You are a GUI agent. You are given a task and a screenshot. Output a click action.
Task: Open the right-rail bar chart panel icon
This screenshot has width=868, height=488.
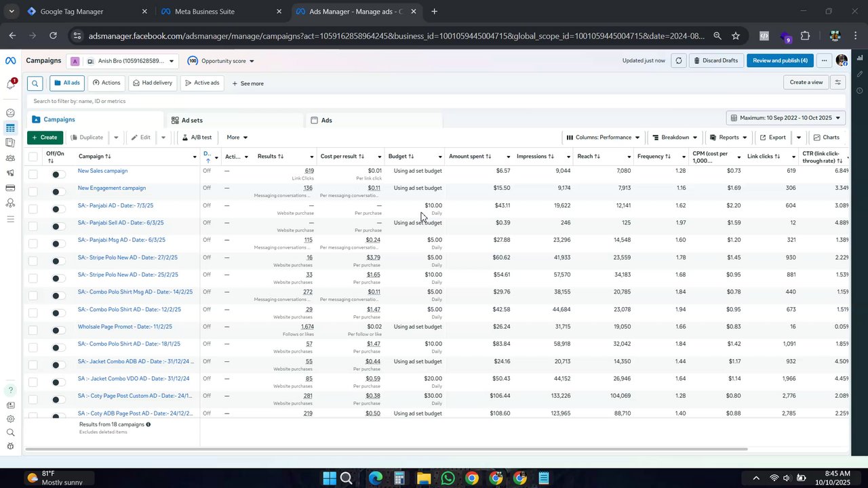(x=860, y=59)
